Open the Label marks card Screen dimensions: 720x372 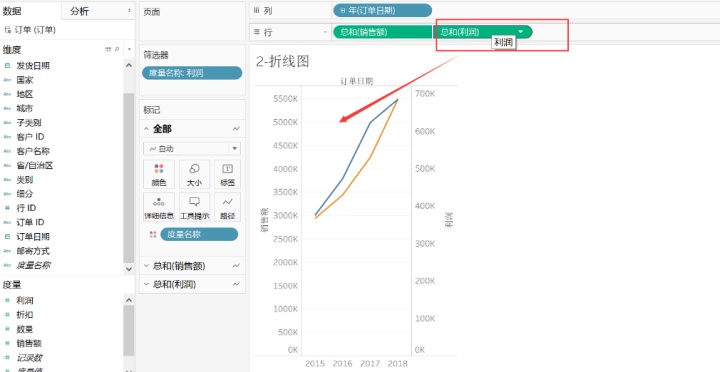tap(228, 174)
